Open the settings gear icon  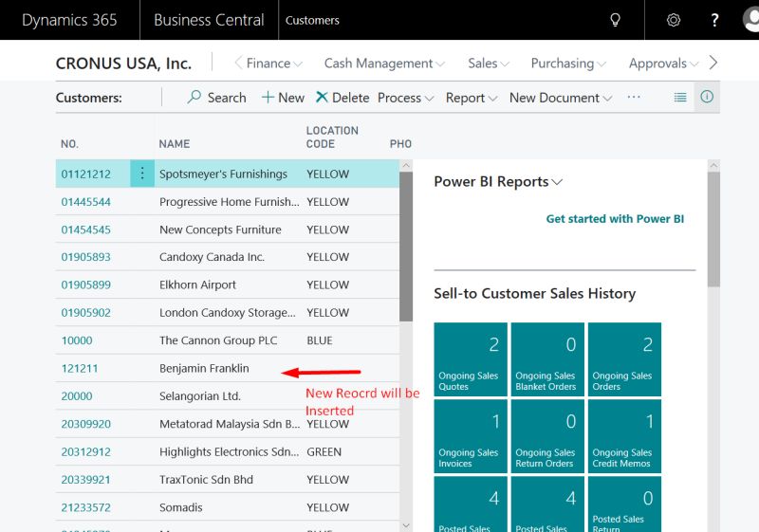pyautogui.click(x=674, y=20)
